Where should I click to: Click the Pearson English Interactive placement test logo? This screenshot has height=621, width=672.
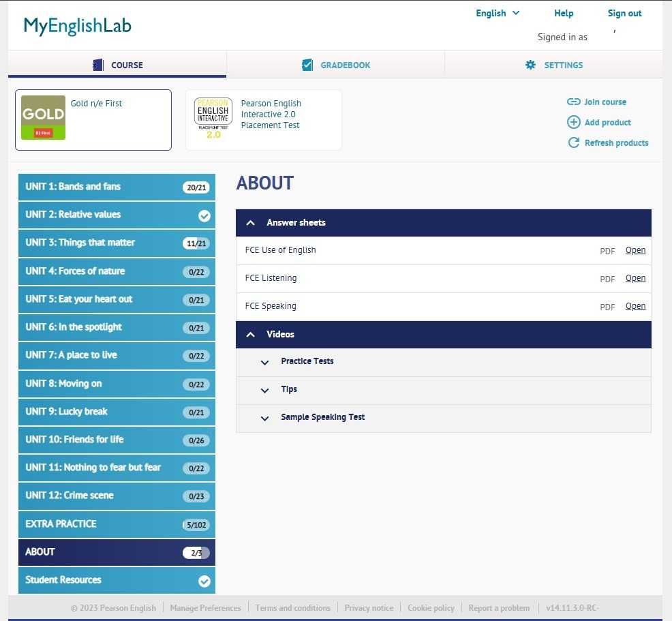point(213,118)
